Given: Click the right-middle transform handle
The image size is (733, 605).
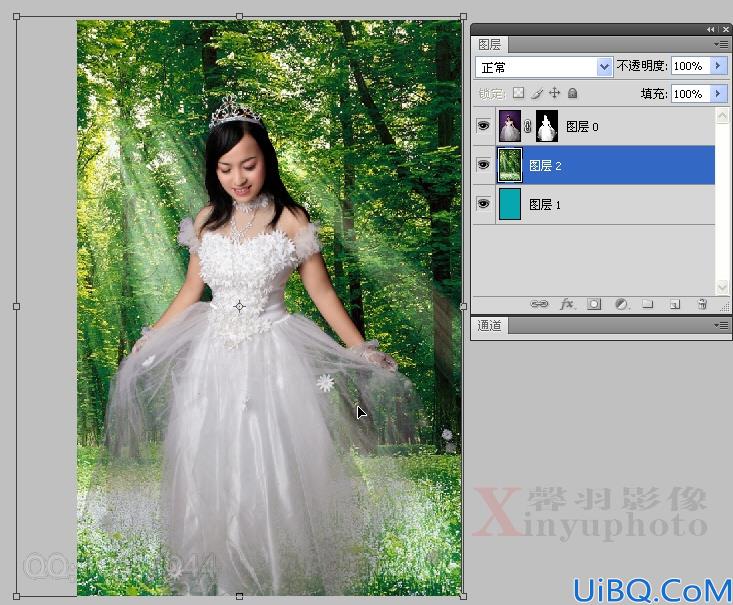Looking at the screenshot, I should (x=463, y=306).
